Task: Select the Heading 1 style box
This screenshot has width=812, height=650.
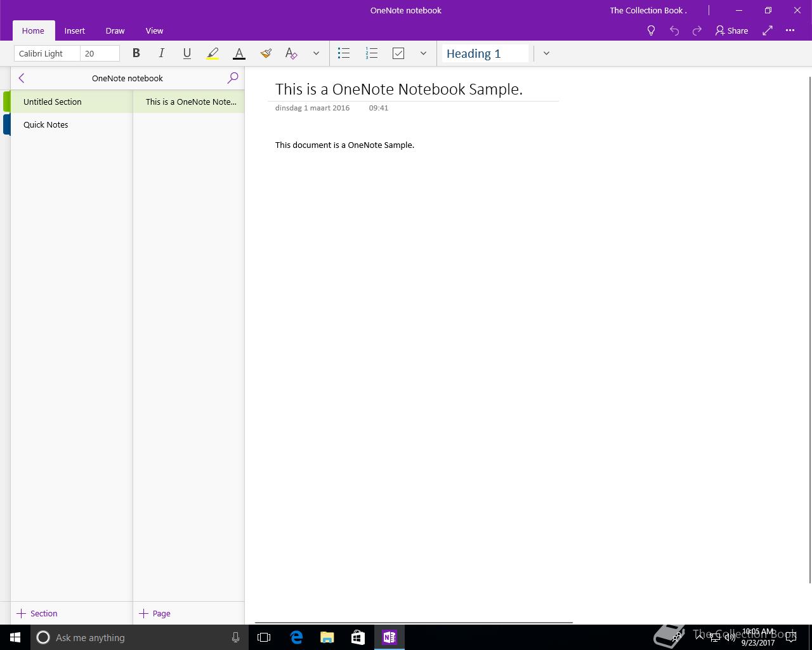Action: (x=485, y=53)
